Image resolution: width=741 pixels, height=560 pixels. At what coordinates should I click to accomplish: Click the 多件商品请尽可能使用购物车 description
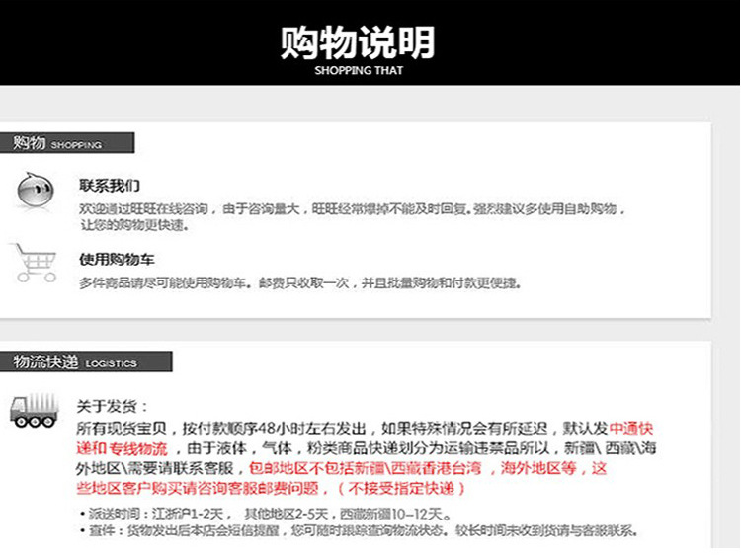point(300,283)
